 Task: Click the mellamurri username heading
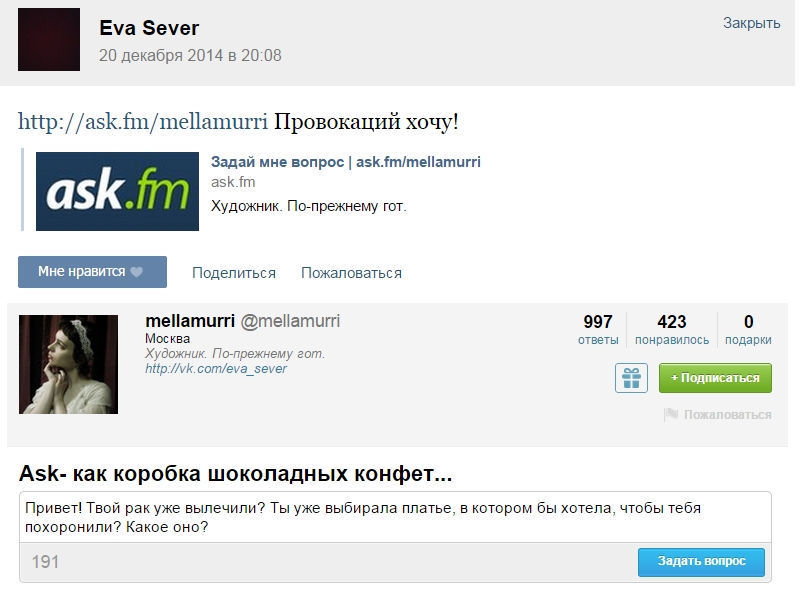click(x=190, y=321)
